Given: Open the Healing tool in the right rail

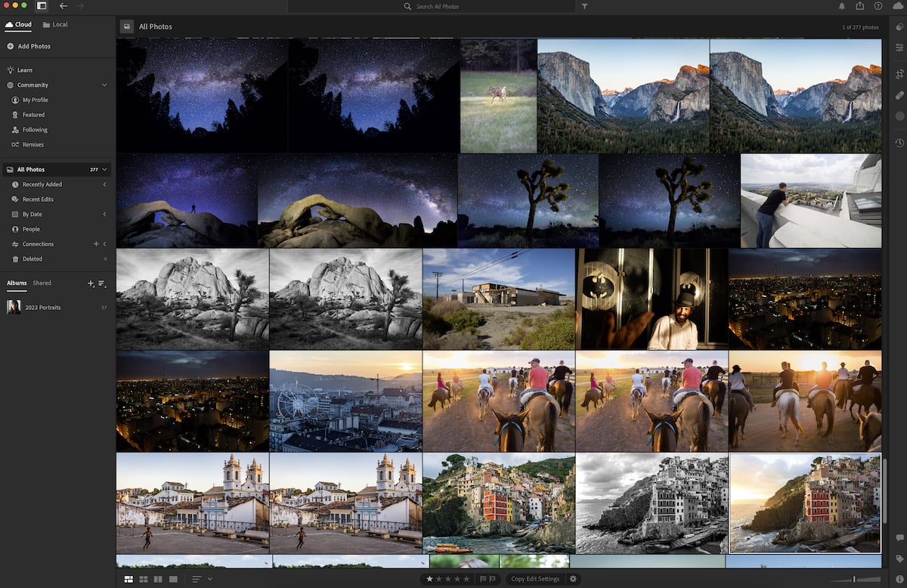Looking at the screenshot, I should (899, 95).
